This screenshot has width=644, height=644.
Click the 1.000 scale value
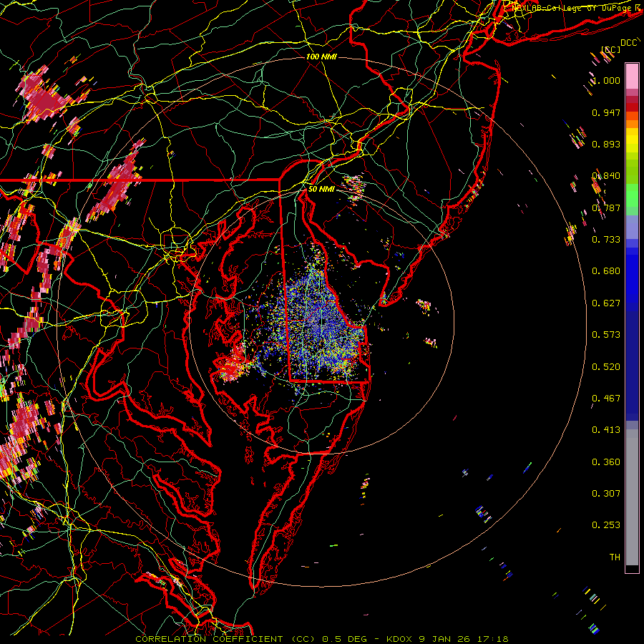[606, 80]
